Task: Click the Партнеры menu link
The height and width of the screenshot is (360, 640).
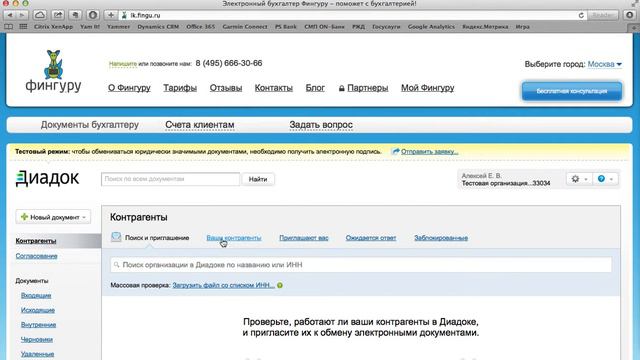Action: click(x=367, y=88)
